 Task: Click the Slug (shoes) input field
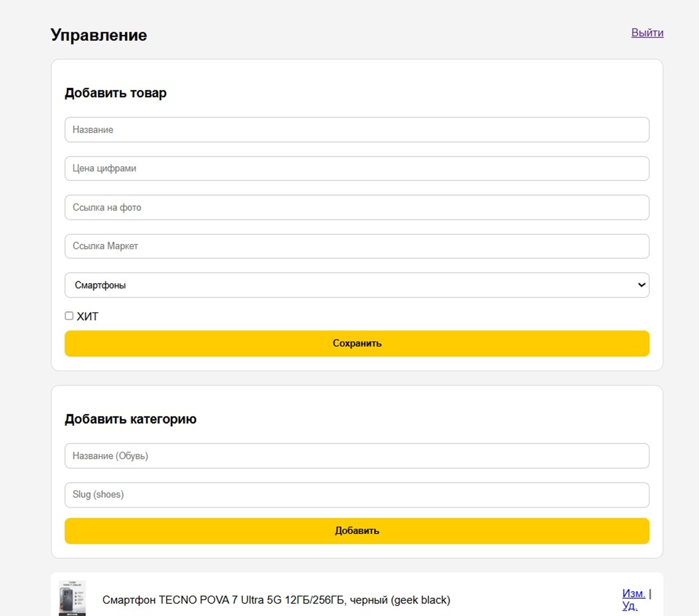(x=356, y=495)
